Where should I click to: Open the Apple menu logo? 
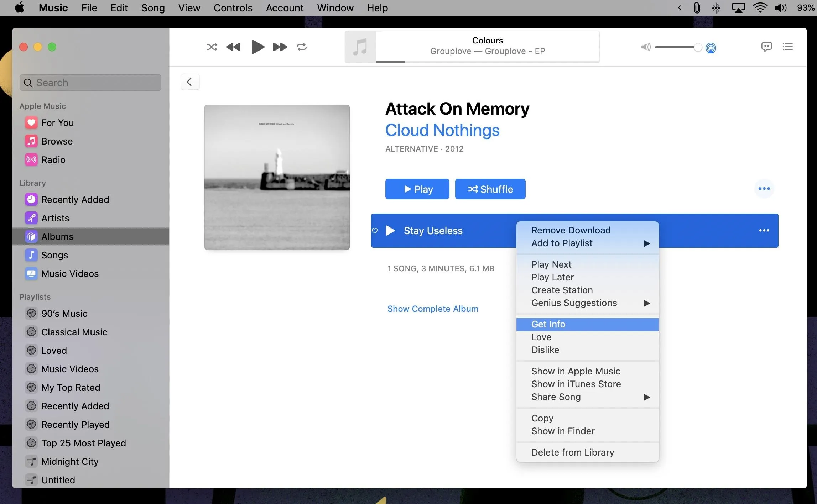[20, 7]
